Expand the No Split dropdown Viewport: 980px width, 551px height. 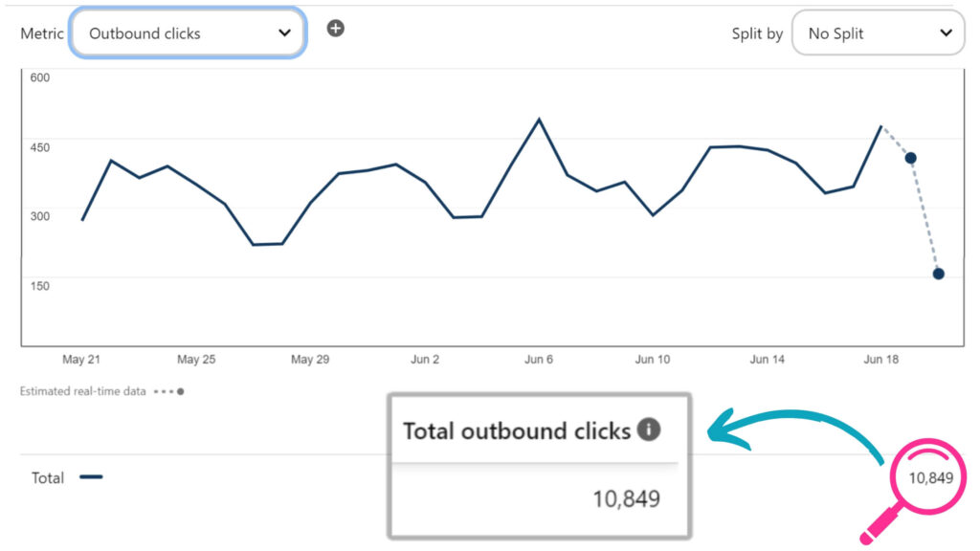point(879,33)
